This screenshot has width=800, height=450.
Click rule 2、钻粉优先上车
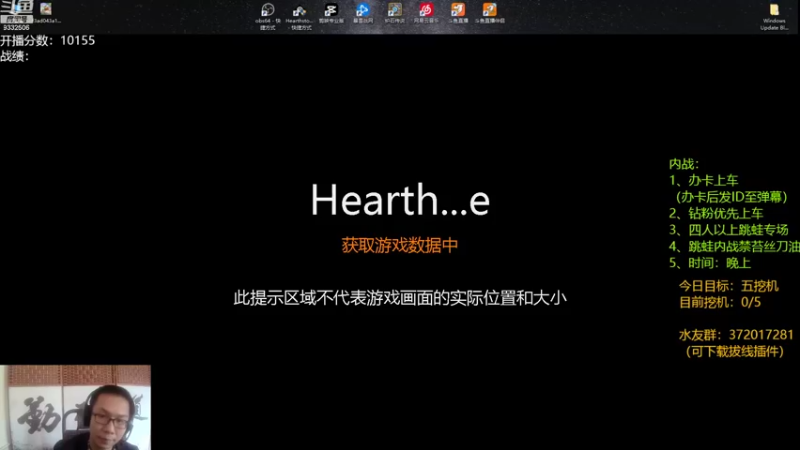[716, 213]
